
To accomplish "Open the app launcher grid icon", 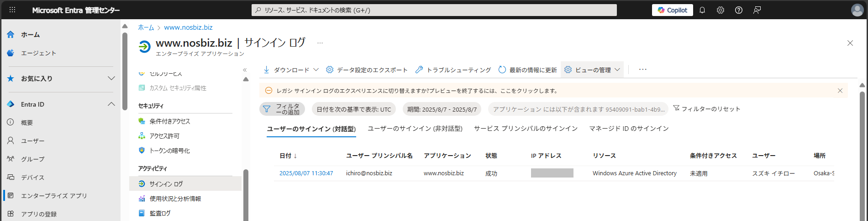I will click(12, 10).
